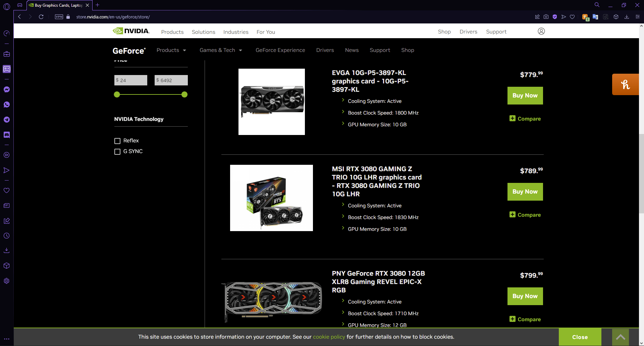Take a snapshot with camera icon

(x=546, y=17)
